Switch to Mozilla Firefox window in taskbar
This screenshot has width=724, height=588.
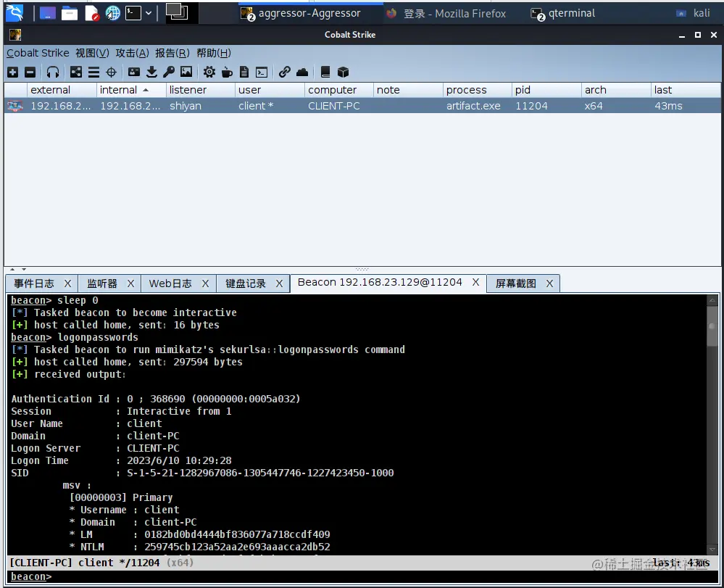446,13
